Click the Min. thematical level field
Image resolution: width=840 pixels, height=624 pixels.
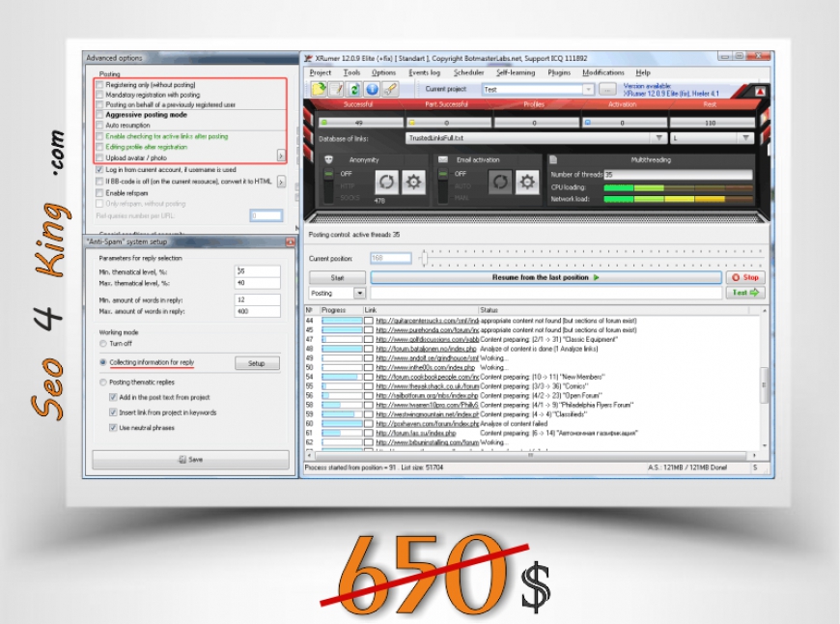tap(257, 271)
